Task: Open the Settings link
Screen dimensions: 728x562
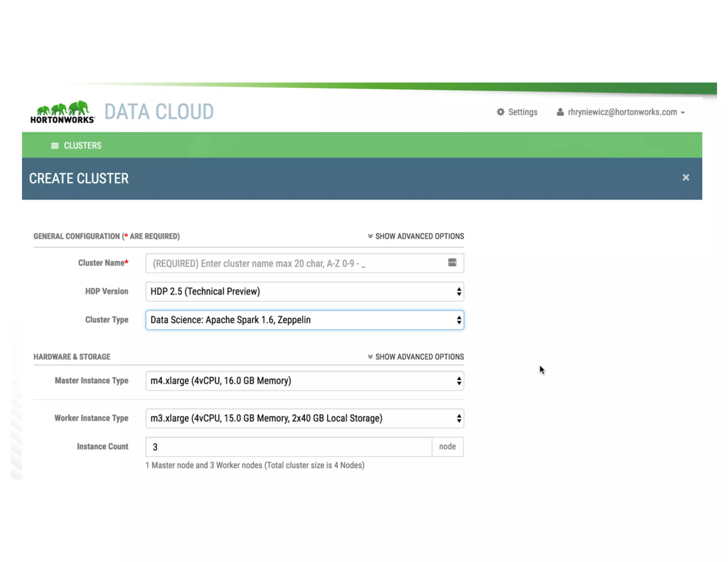Action: 523,112
